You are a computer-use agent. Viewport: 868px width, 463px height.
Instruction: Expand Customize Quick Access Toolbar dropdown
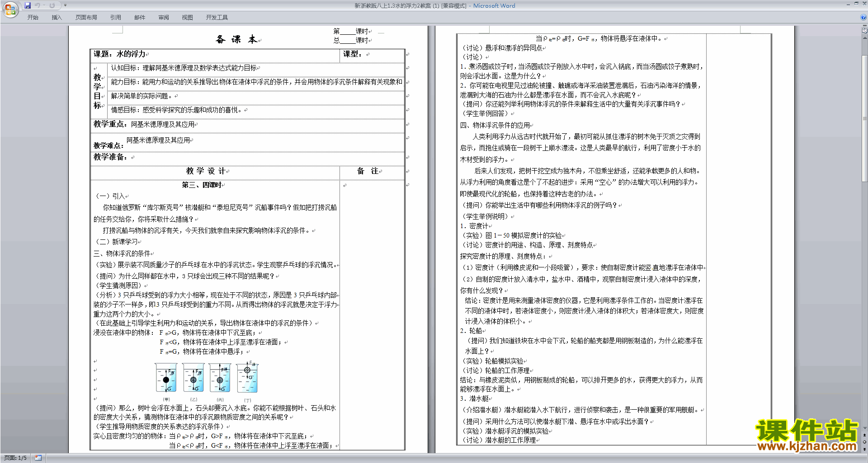65,5
